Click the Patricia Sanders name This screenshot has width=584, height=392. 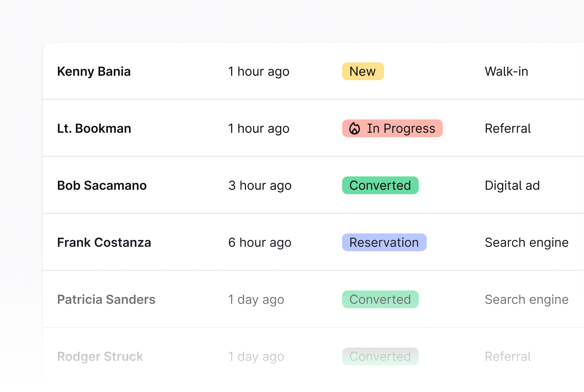click(106, 300)
